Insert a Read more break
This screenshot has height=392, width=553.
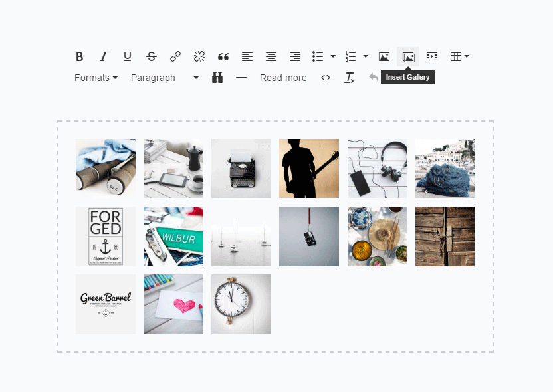tap(283, 78)
